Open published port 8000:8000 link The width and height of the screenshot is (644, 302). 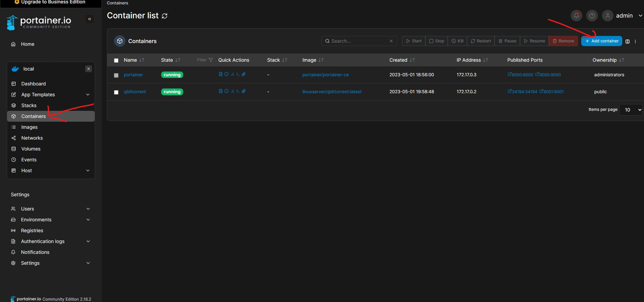coord(520,75)
